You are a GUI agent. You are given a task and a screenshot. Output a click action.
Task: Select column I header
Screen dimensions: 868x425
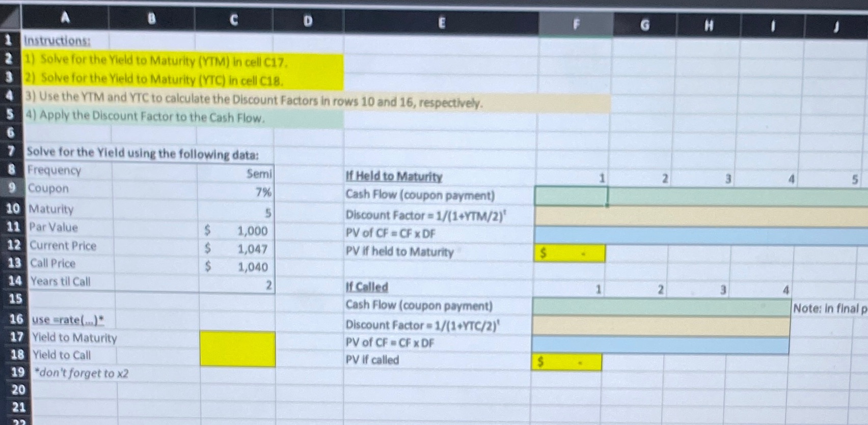(x=772, y=27)
